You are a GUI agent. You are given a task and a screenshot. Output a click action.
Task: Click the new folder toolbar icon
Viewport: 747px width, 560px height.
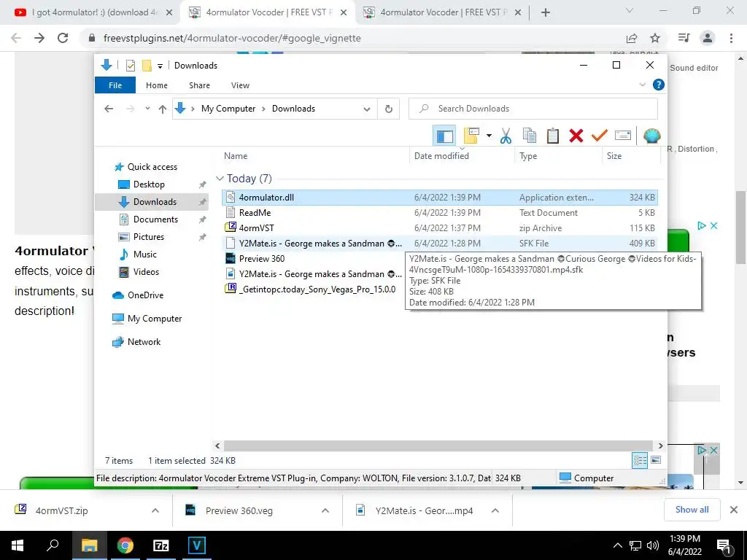471,136
